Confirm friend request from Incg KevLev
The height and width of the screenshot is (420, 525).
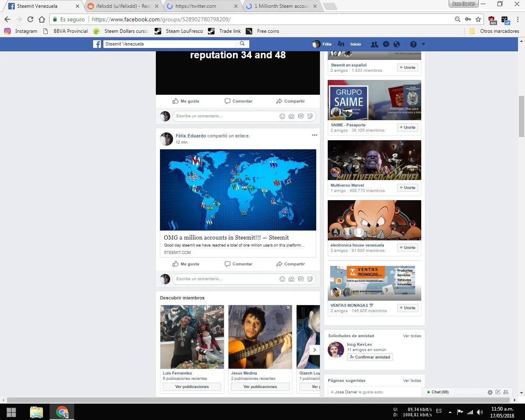(x=370, y=357)
